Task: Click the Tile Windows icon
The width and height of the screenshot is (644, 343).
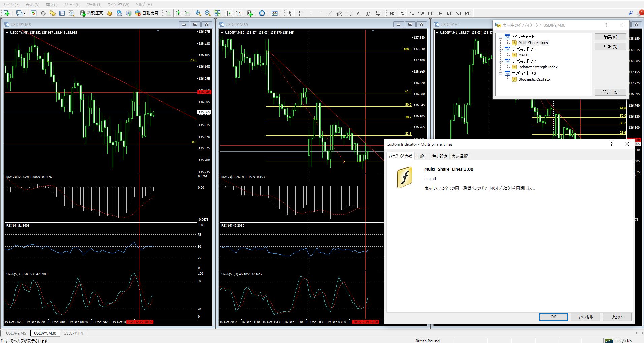Action: [217, 13]
